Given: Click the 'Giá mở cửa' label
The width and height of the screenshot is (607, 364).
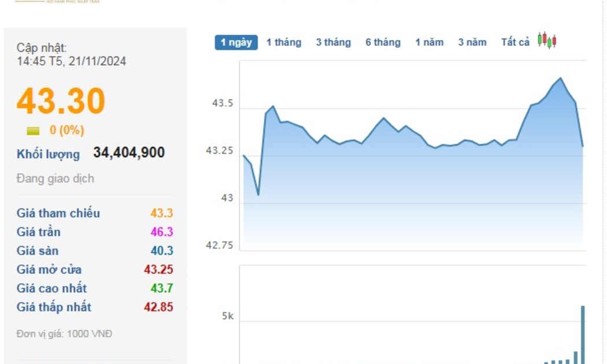Looking at the screenshot, I should (x=49, y=270).
